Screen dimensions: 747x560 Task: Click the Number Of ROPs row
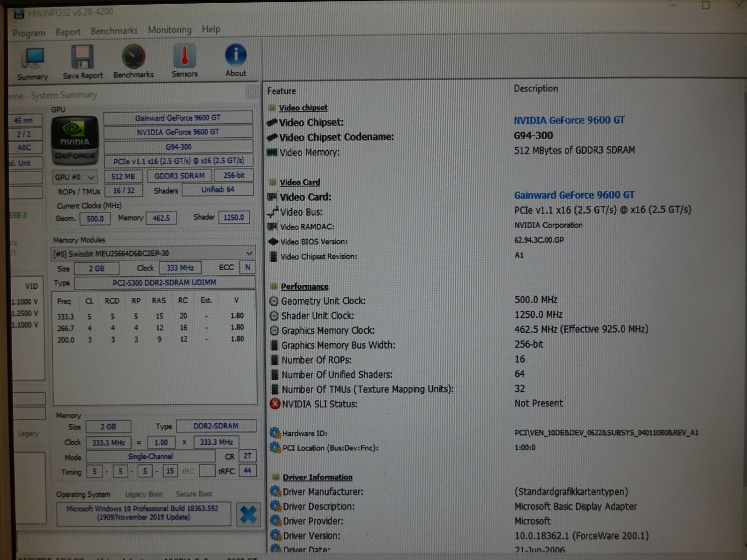398,360
